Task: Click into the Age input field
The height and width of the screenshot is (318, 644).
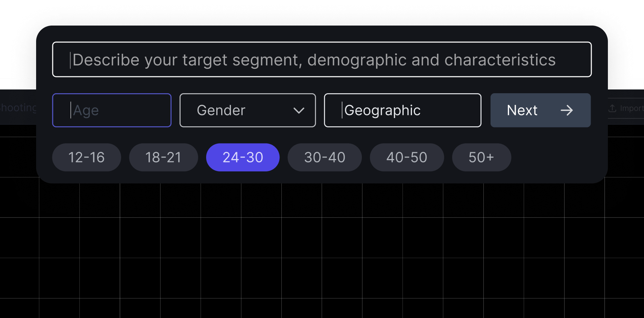Action: point(112,110)
